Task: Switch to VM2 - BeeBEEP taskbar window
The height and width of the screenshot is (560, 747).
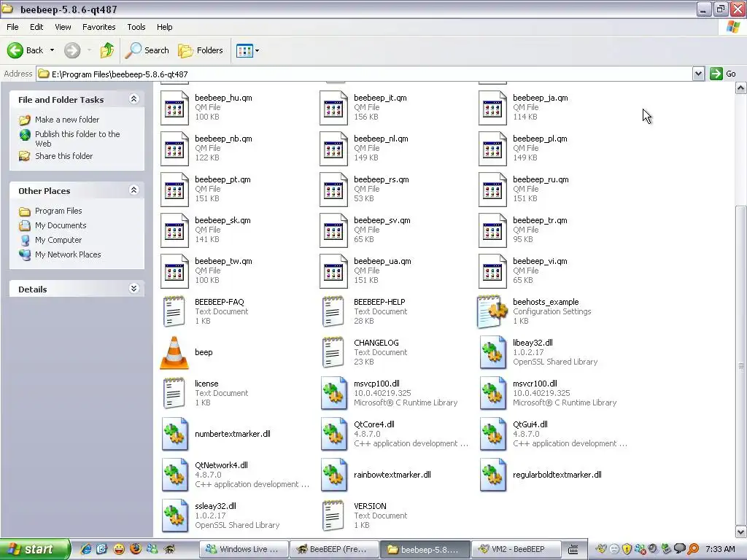Action: click(x=516, y=549)
